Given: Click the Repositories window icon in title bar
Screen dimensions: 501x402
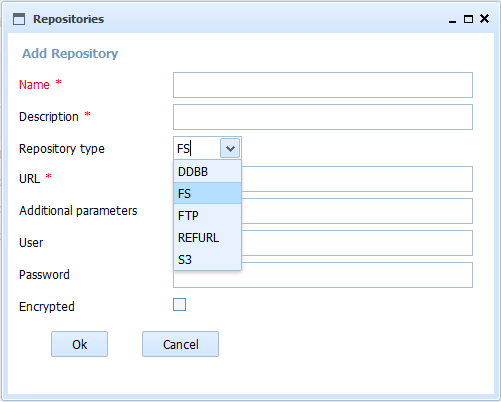Looking at the screenshot, I should [x=19, y=19].
